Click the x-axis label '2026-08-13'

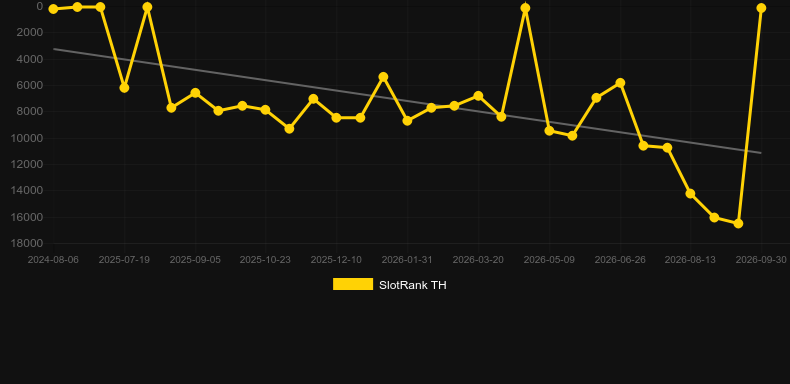pos(690,260)
